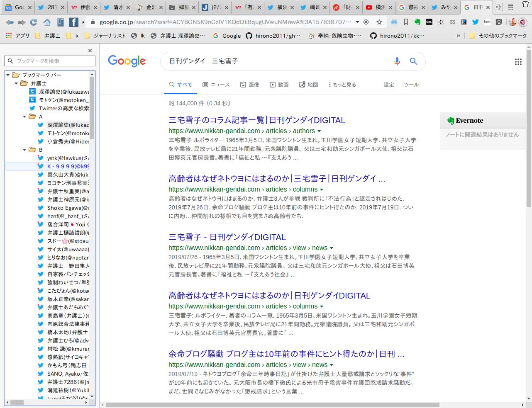This screenshot has height=408, width=532.
Task: Click the Google logo
Action: (127, 61)
